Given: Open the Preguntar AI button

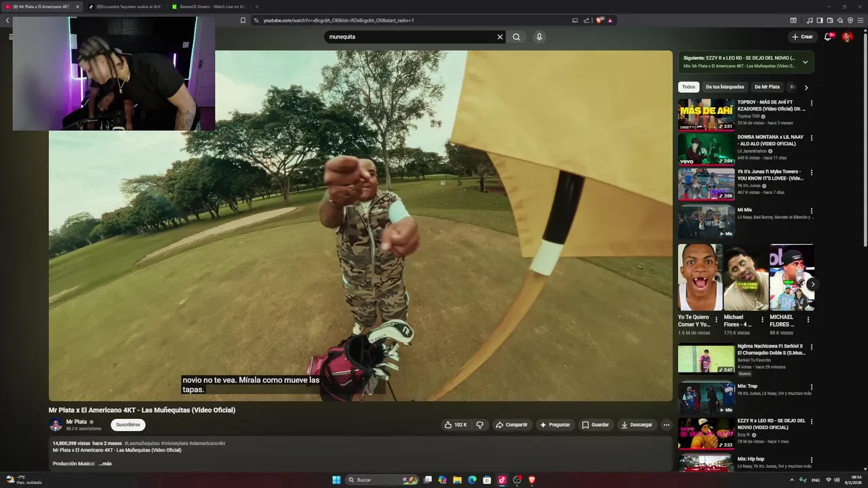Looking at the screenshot, I should click(555, 425).
